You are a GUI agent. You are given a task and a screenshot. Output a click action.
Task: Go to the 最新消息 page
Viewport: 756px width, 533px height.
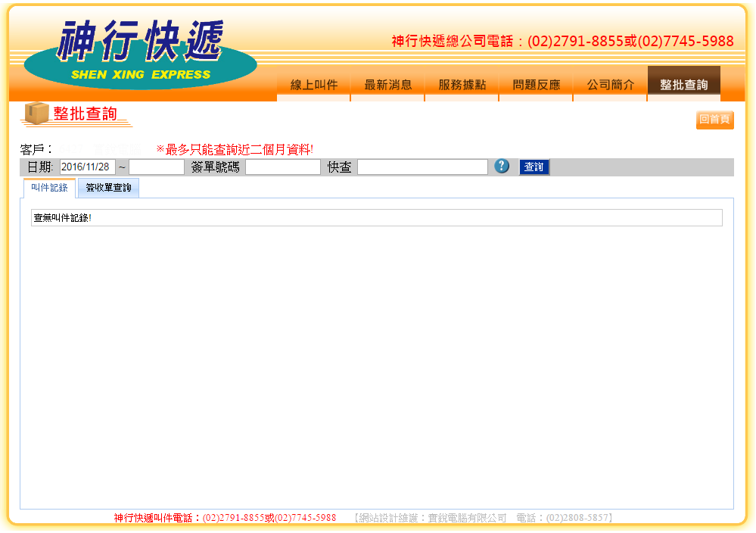387,85
